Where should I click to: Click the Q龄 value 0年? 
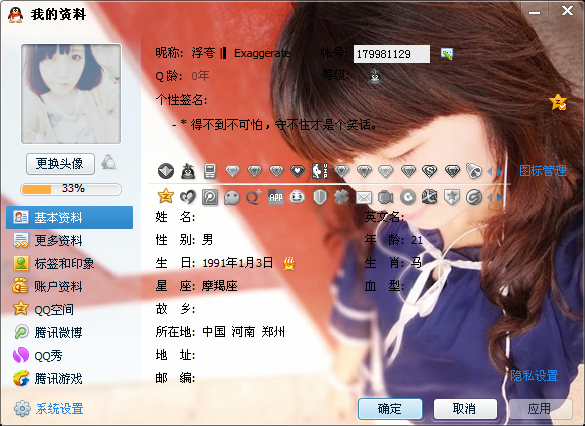click(200, 76)
